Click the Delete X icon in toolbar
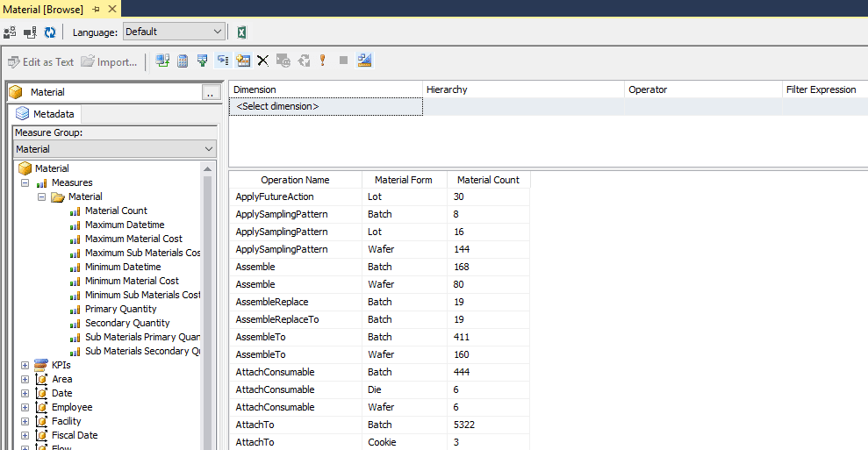This screenshot has width=868, height=450. [x=262, y=61]
